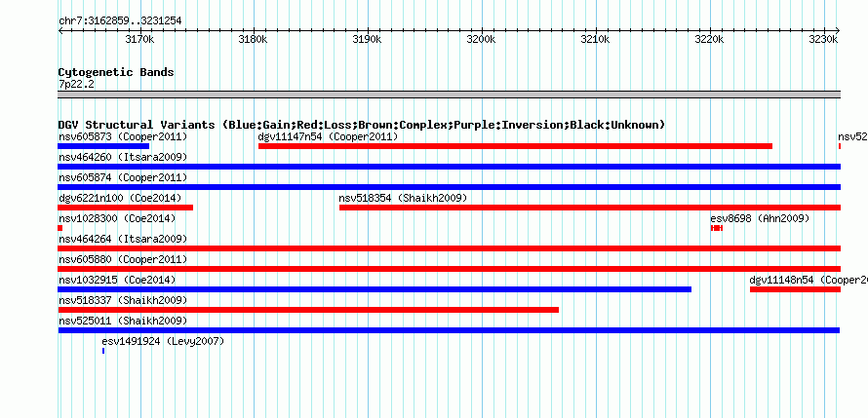Select the red dgv11148n54 bar

pyautogui.click(x=796, y=289)
